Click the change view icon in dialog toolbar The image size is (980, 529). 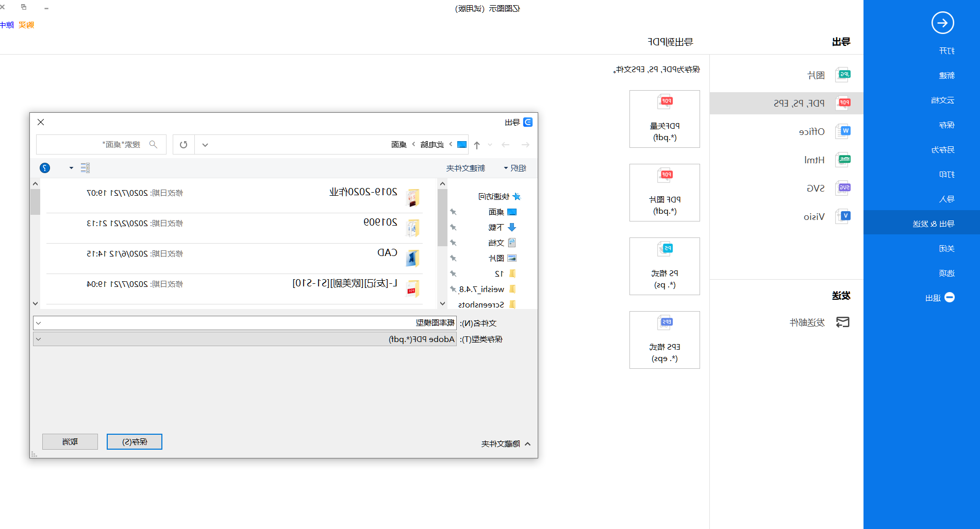86,168
